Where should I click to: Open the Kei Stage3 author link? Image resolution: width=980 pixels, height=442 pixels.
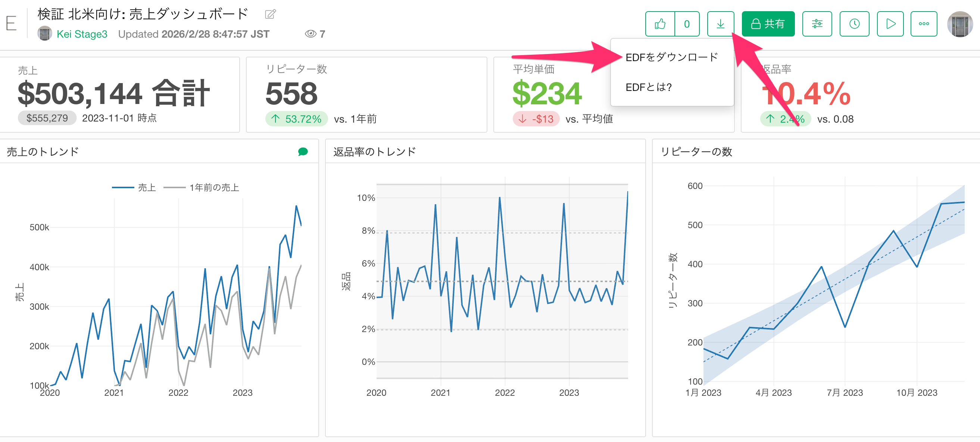click(82, 34)
